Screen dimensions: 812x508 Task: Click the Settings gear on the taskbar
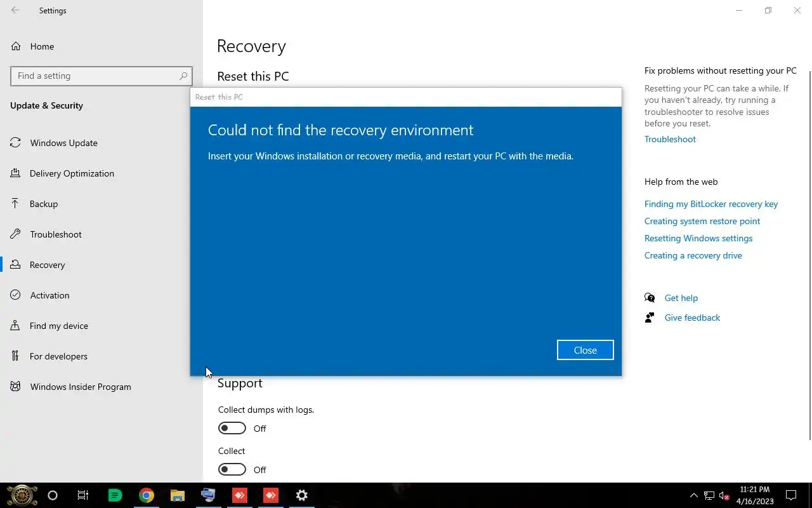[302, 495]
